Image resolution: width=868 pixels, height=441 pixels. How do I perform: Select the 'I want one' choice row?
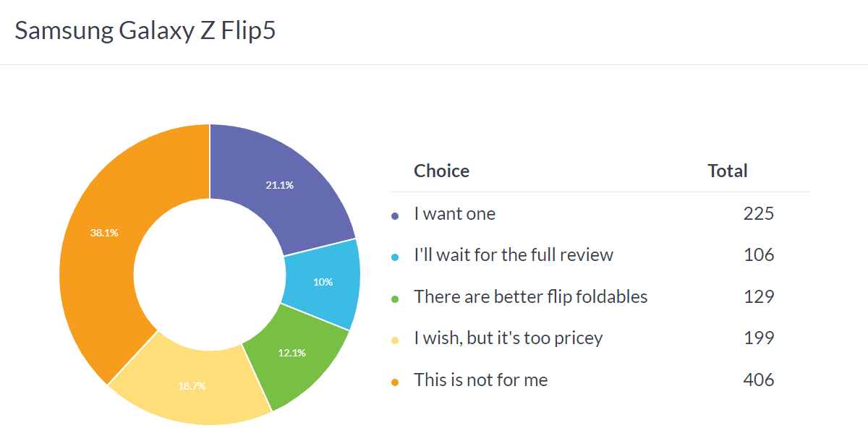point(454,214)
